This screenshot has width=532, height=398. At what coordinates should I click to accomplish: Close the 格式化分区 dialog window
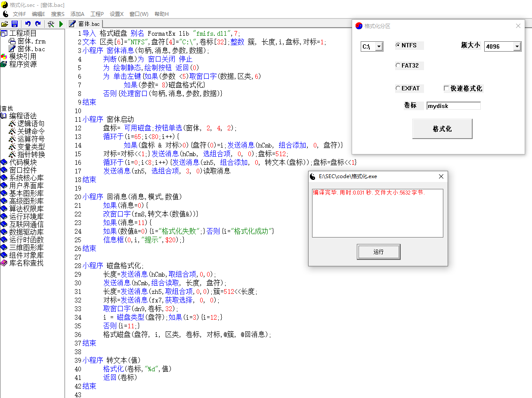pyautogui.click(x=518, y=26)
